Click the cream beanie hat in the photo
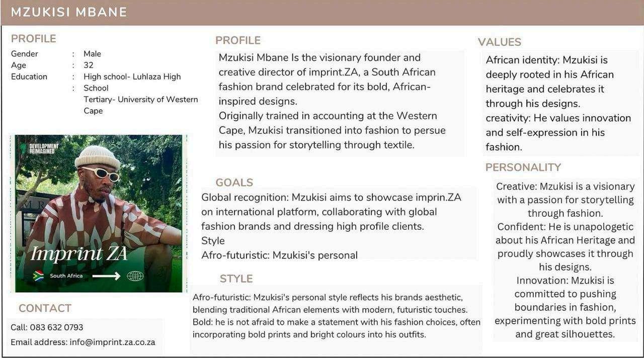 pos(97,156)
